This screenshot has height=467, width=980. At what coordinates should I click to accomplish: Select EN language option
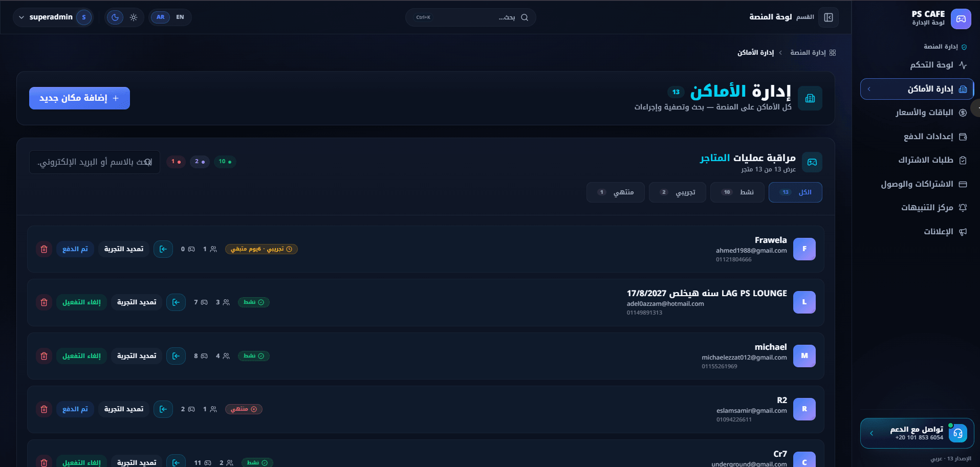(x=180, y=17)
